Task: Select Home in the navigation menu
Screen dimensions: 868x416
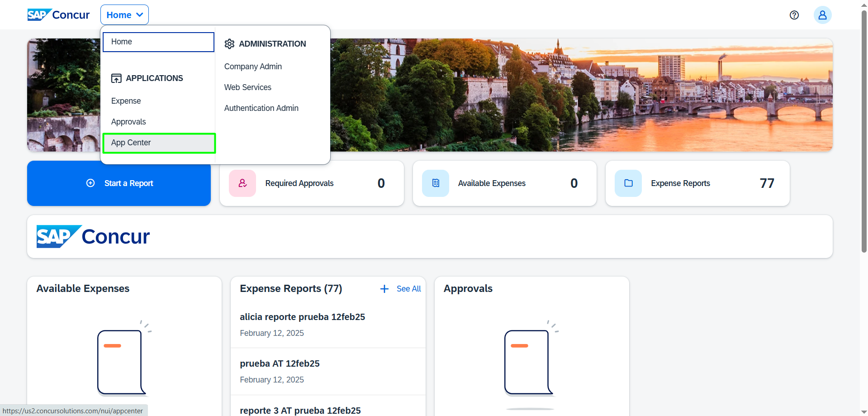Action: 158,42
